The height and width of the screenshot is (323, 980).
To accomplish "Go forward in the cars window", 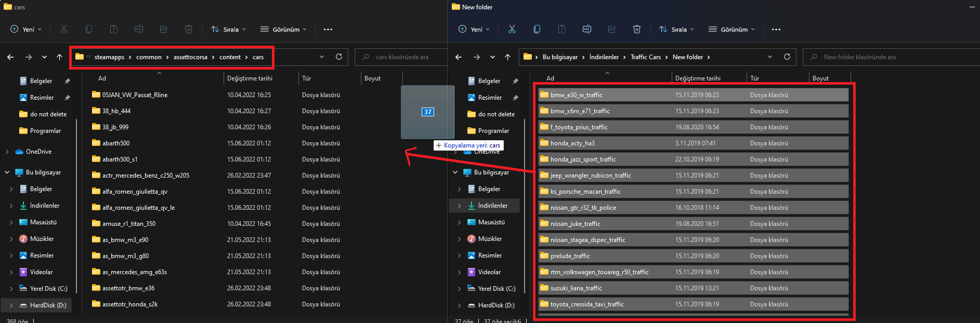I will 29,57.
